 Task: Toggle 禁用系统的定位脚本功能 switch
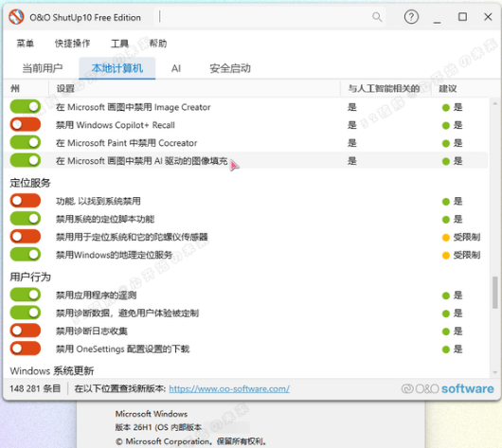pyautogui.click(x=26, y=219)
